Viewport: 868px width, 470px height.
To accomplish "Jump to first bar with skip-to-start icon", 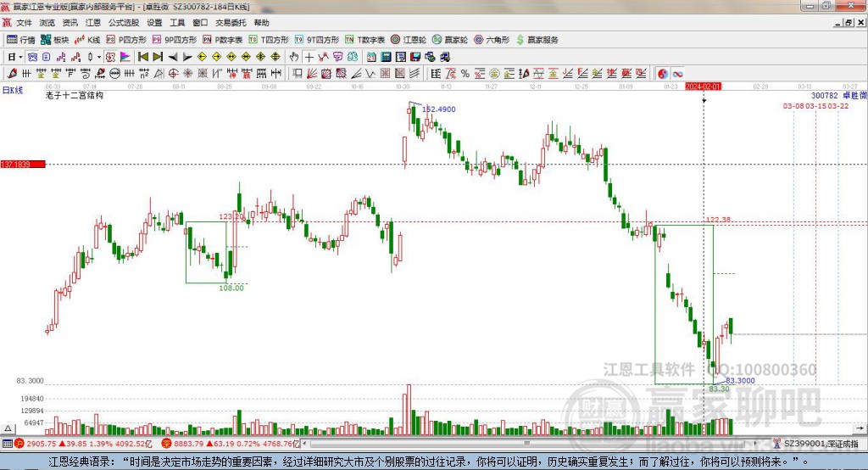I will pyautogui.click(x=142, y=57).
